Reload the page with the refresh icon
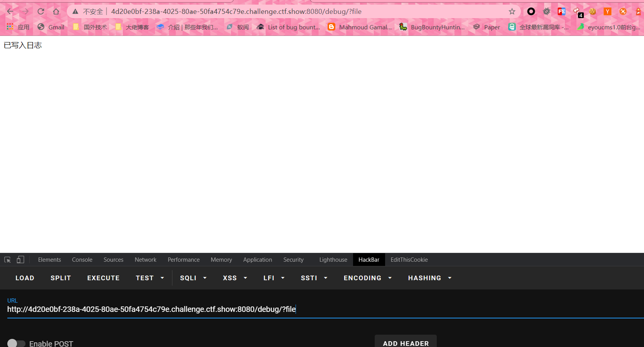 coord(41,12)
